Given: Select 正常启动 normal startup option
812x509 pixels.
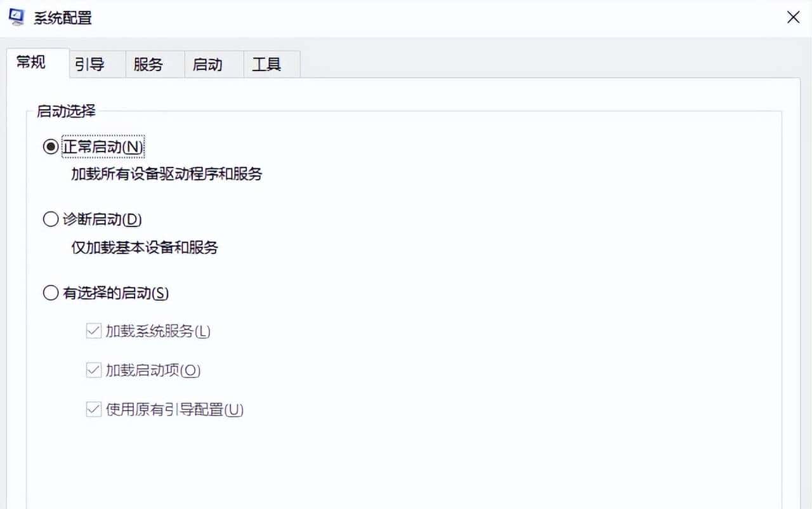Looking at the screenshot, I should coord(51,146).
